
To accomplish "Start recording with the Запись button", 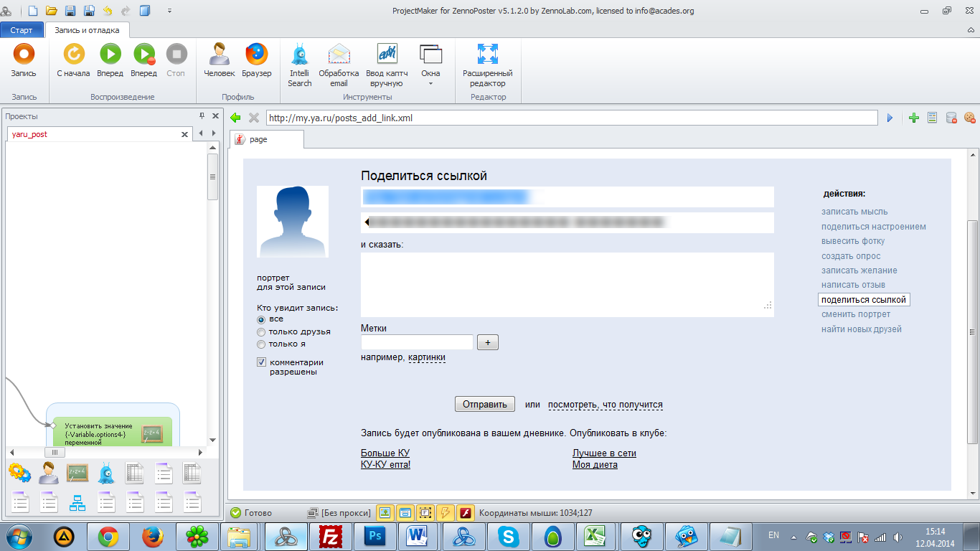I will [x=24, y=61].
